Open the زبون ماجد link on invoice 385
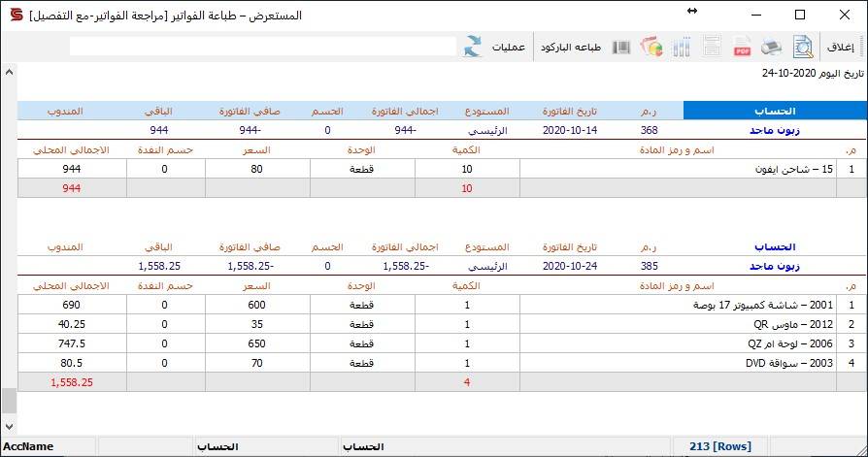 (775, 266)
